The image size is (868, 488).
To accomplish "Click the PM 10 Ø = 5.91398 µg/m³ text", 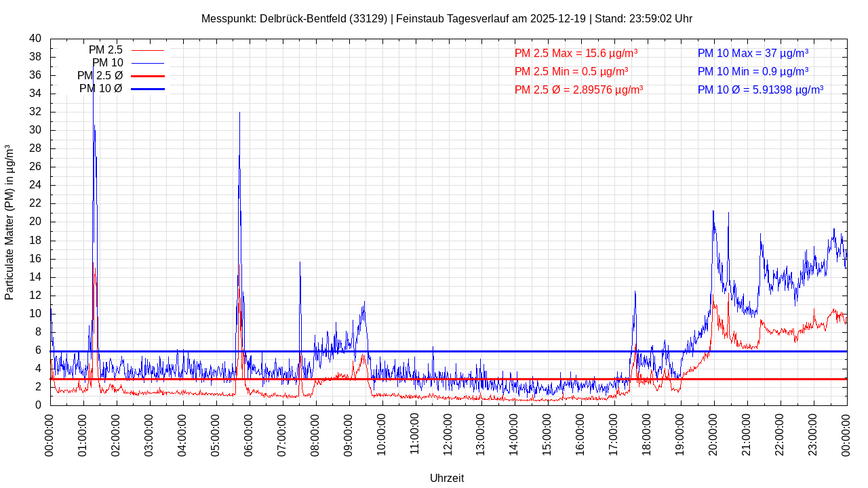I will [x=760, y=89].
